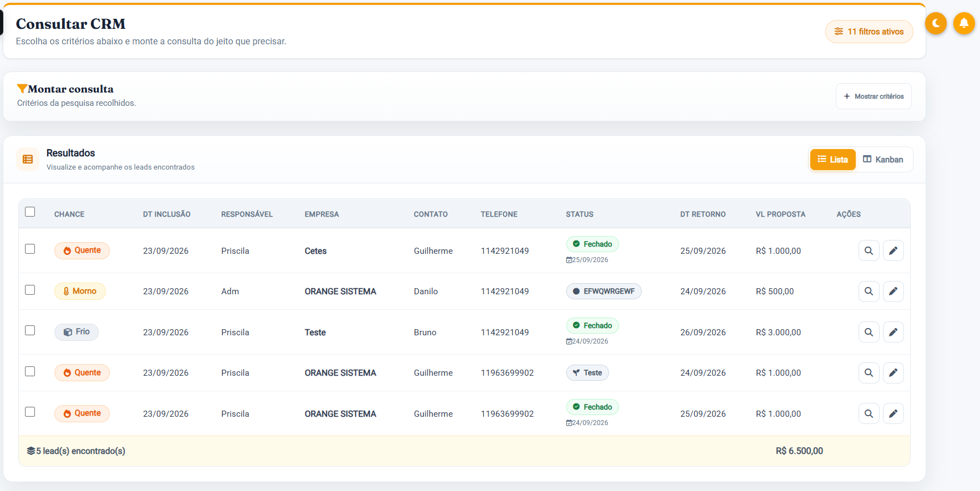Click Quente badge in Cetes row

(82, 250)
